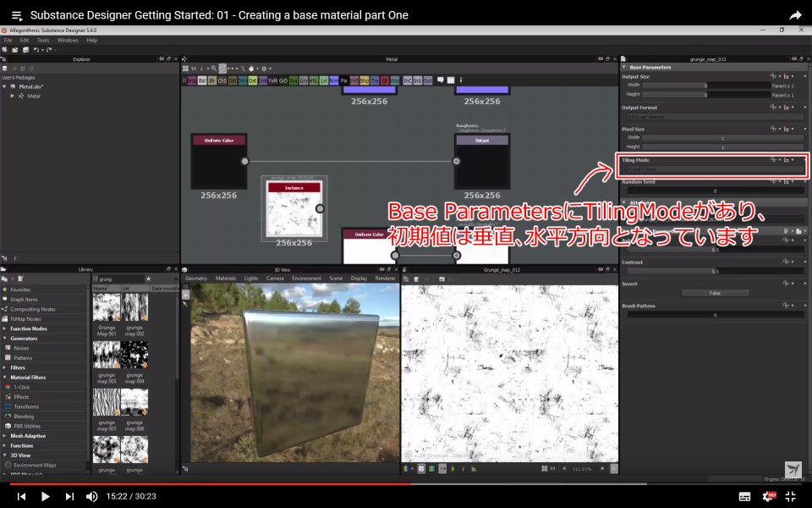Add a Gradient Map (Gra) node

[x=294, y=81]
